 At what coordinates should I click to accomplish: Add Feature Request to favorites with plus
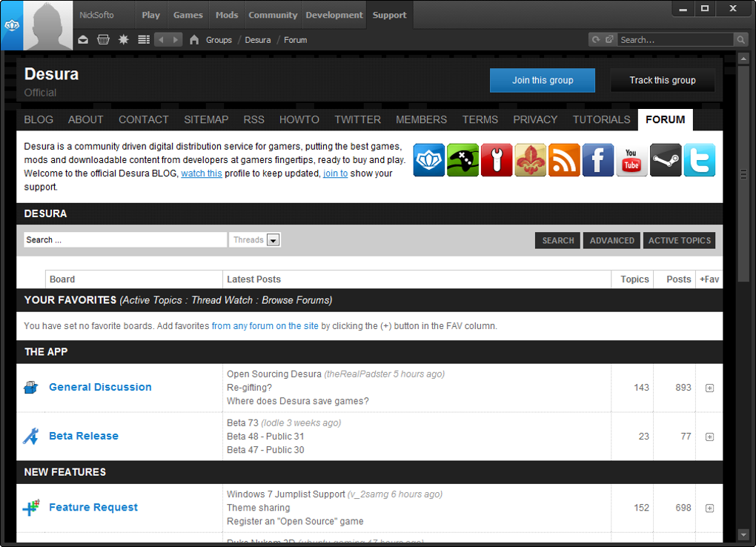[x=710, y=508]
